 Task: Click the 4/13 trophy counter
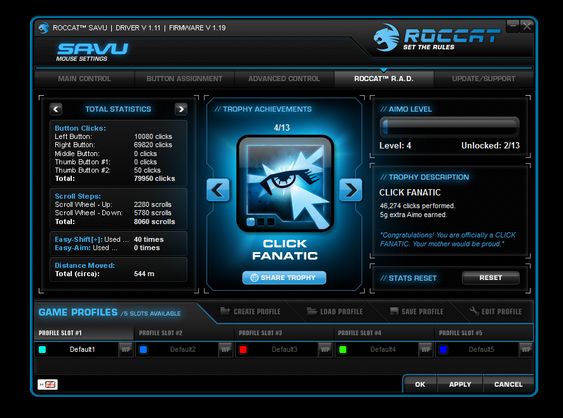(x=282, y=127)
